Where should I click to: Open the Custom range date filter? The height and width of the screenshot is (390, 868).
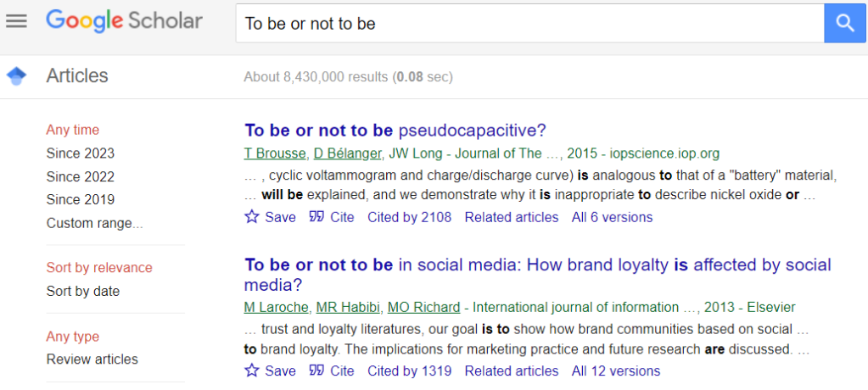(x=94, y=224)
